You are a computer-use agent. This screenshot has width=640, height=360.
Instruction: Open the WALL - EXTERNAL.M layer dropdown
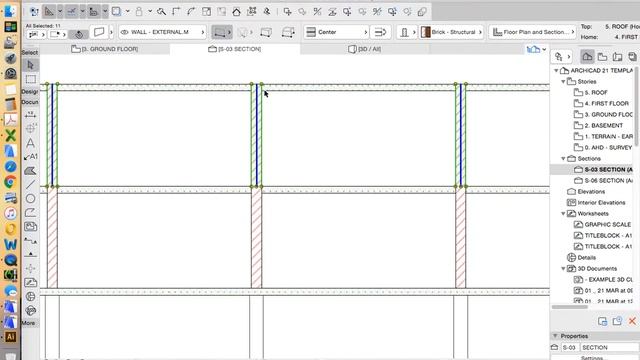point(162,32)
